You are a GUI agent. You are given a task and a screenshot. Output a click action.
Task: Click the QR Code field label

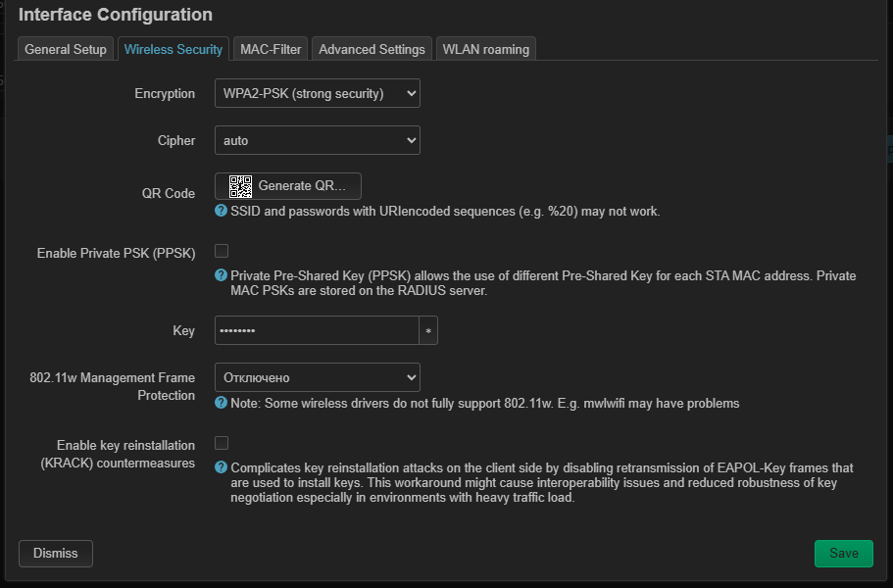pos(169,193)
